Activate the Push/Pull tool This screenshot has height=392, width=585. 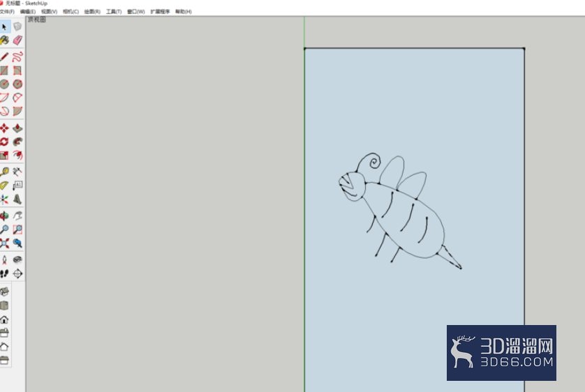(x=17, y=128)
